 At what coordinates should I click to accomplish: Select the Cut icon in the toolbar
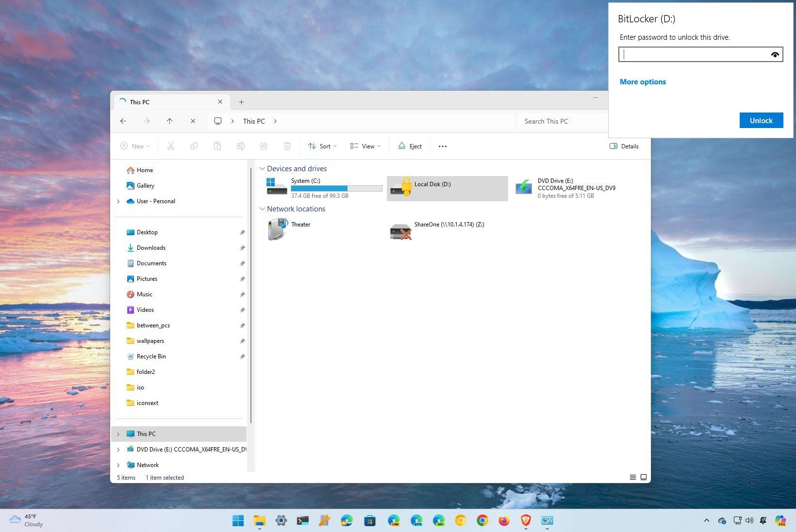(x=171, y=146)
